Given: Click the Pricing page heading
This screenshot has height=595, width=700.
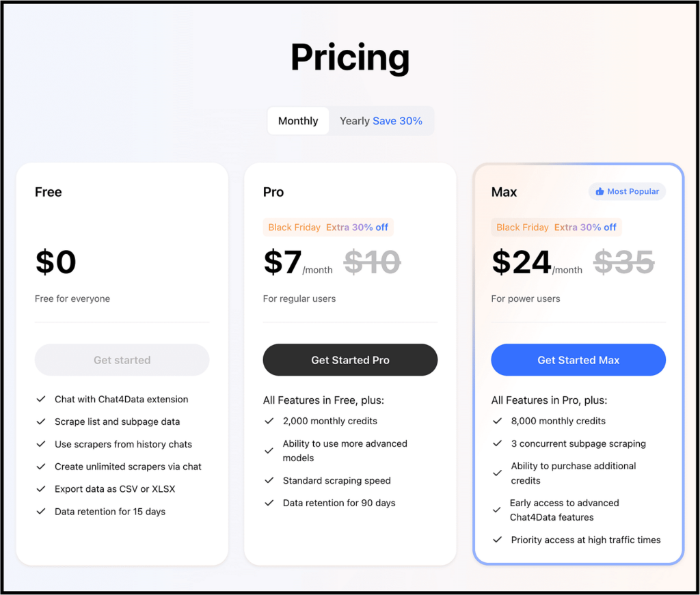Looking at the screenshot, I should [350, 57].
